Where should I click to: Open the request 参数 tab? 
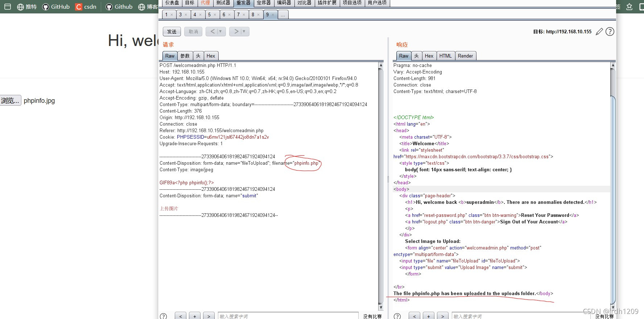tap(185, 56)
